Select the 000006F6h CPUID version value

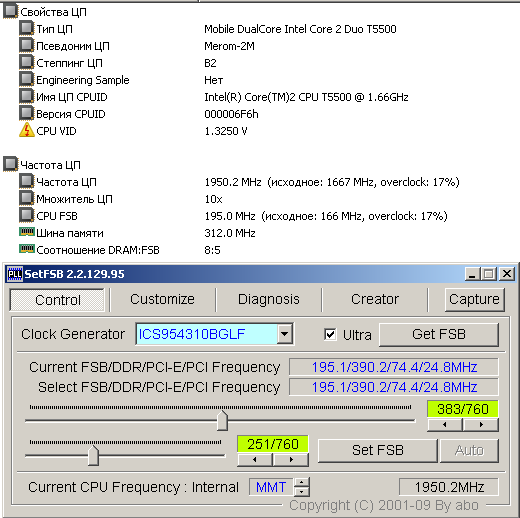231,114
